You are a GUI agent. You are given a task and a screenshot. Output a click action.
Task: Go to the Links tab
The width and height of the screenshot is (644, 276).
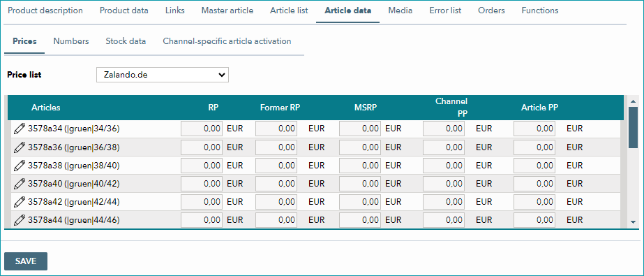(x=175, y=10)
